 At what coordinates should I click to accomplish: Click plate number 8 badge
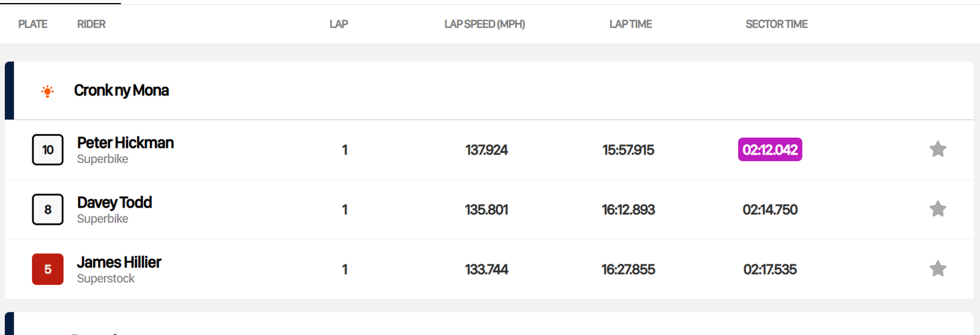pos(48,209)
